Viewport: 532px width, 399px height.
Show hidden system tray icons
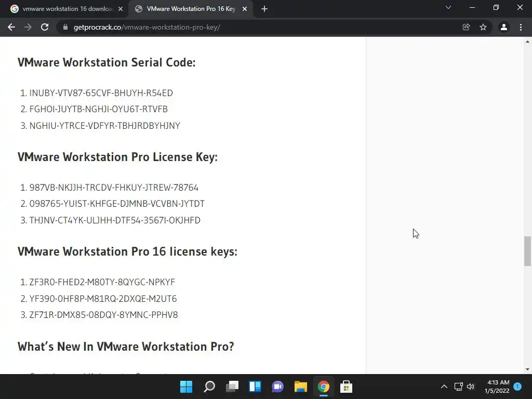pos(444,387)
